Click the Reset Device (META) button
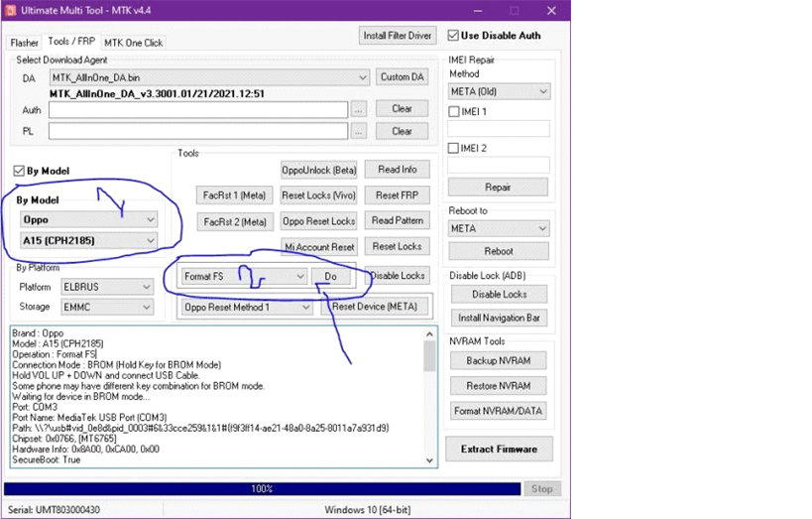Viewport: 812px width, 519px height. tap(375, 307)
